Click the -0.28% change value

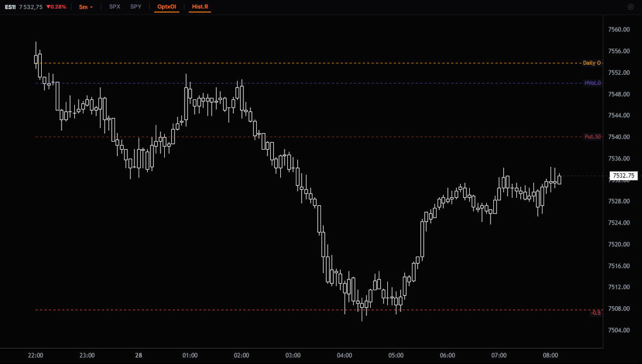coord(56,7)
